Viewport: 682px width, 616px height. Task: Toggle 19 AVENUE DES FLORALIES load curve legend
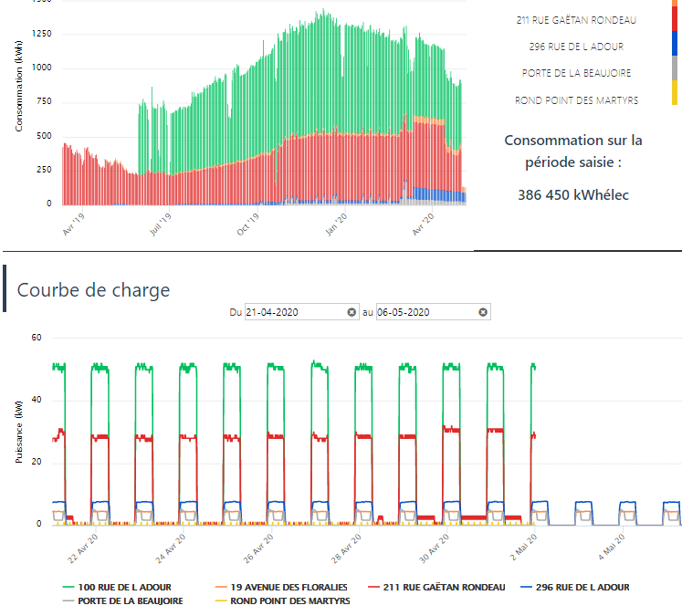(281, 588)
